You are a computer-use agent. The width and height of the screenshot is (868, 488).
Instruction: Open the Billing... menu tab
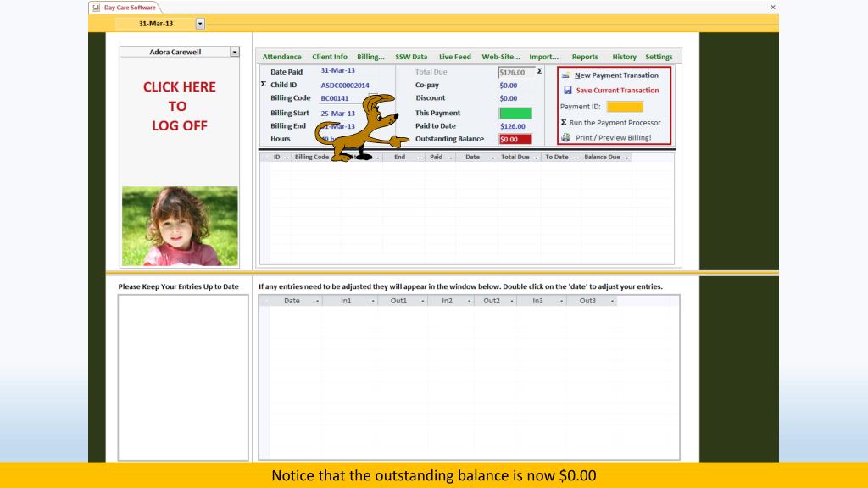pyautogui.click(x=370, y=57)
